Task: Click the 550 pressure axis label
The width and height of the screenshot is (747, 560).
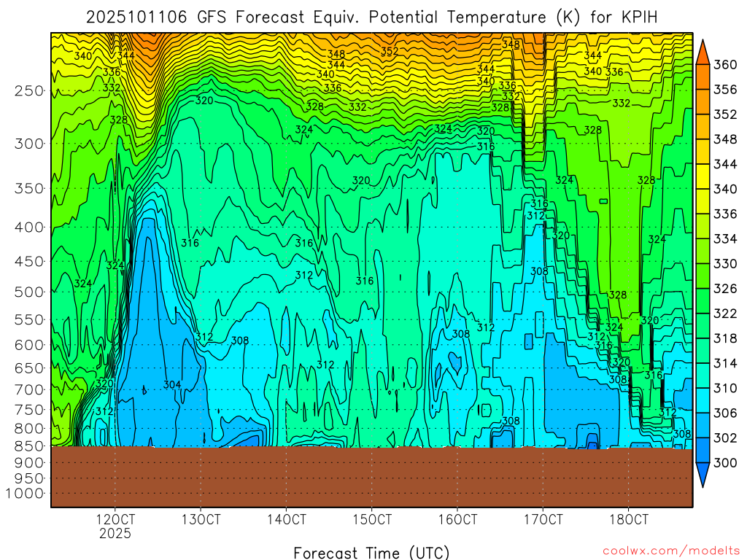Action: tap(29, 319)
